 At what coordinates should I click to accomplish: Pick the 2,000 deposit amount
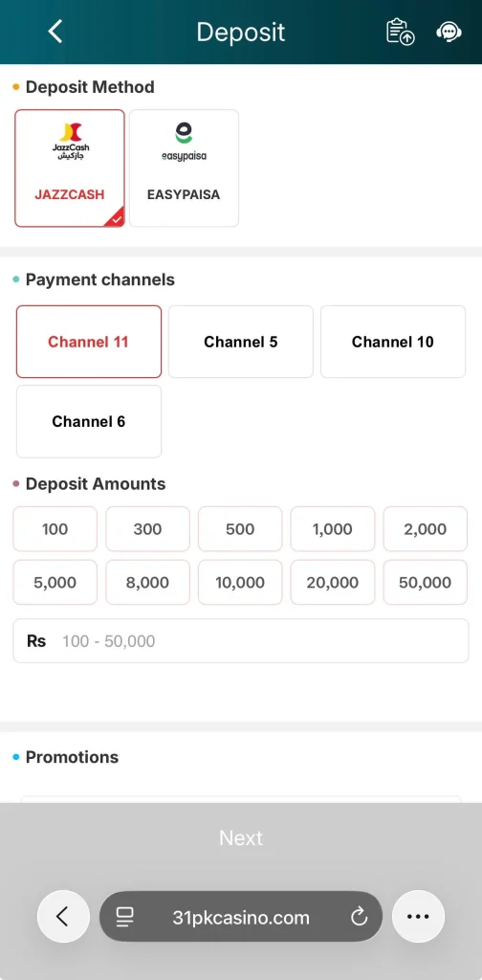pyautogui.click(x=426, y=528)
